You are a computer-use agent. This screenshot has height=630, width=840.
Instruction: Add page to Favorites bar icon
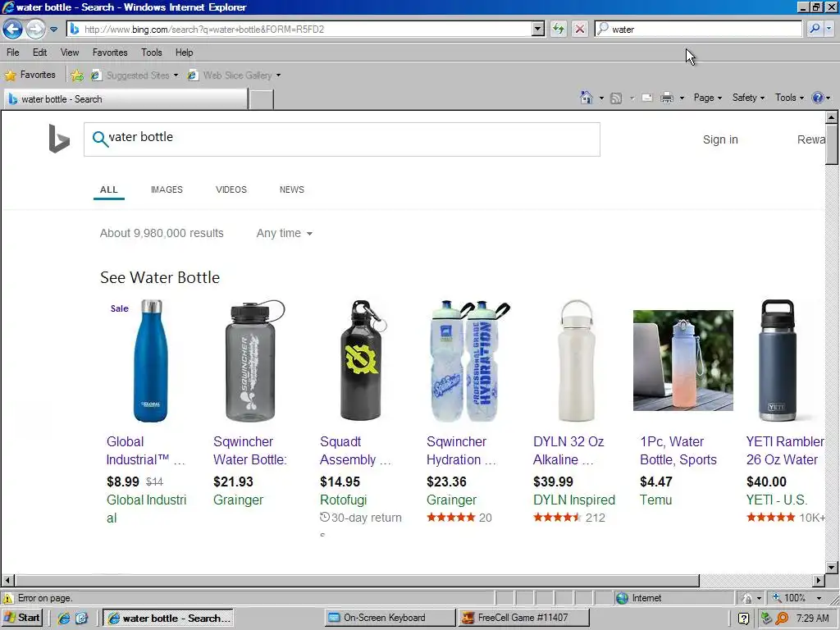tap(77, 75)
